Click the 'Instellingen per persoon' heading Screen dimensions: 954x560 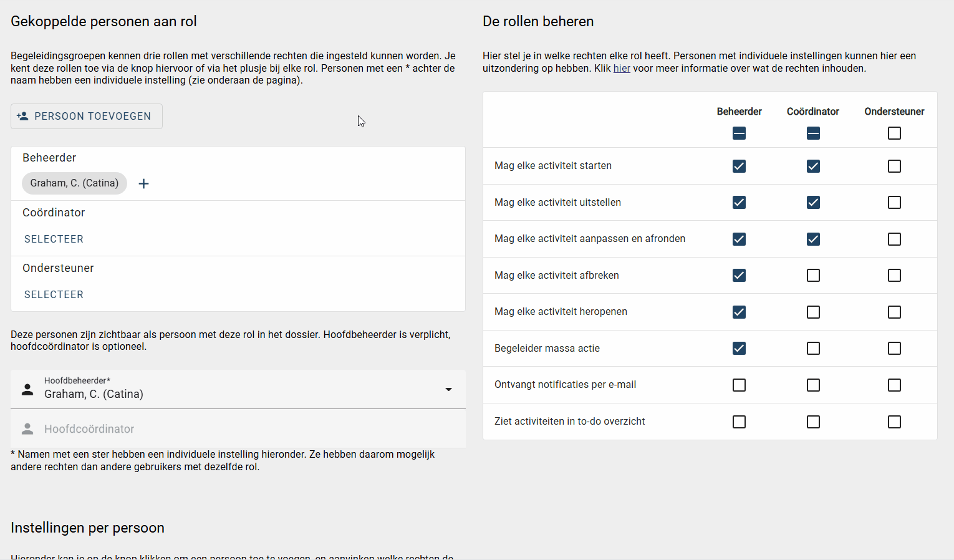coord(87,528)
